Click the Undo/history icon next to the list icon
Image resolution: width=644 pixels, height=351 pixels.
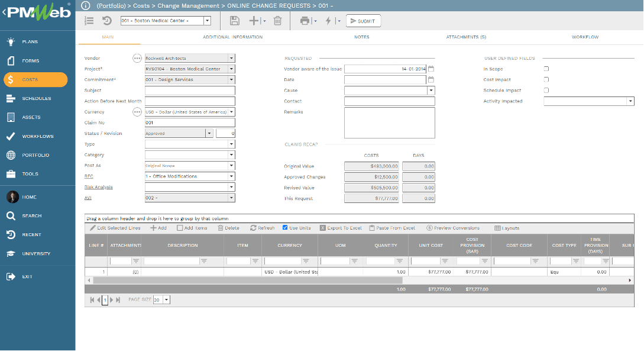pos(107,20)
